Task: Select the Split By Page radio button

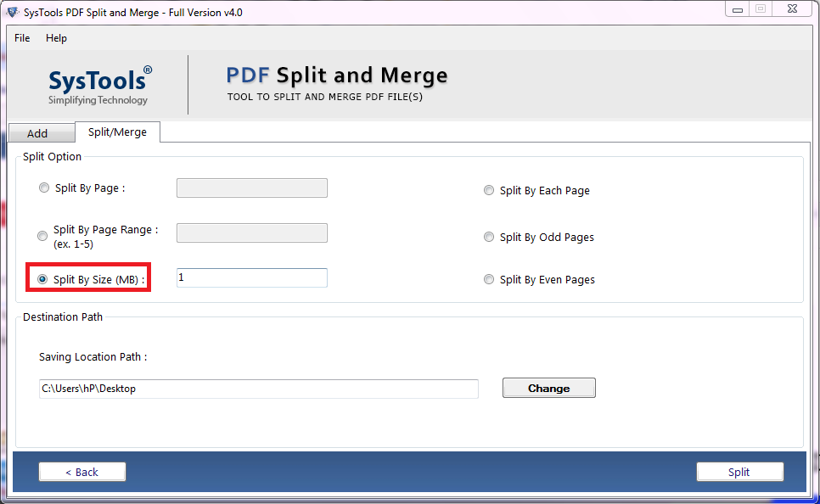Action: point(43,188)
